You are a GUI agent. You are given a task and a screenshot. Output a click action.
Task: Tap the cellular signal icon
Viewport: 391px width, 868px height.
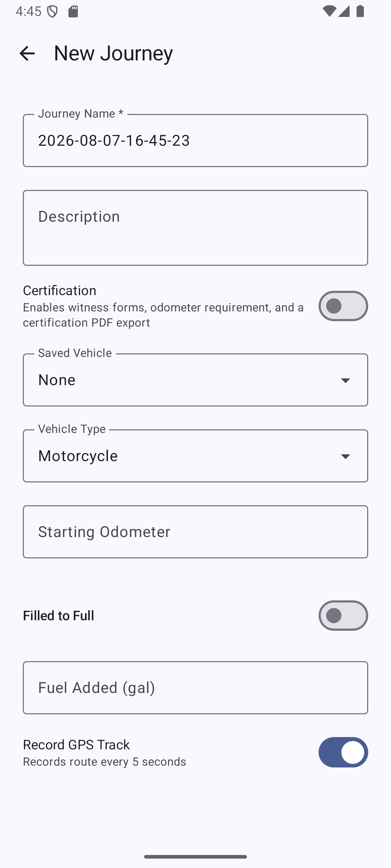[x=344, y=12]
